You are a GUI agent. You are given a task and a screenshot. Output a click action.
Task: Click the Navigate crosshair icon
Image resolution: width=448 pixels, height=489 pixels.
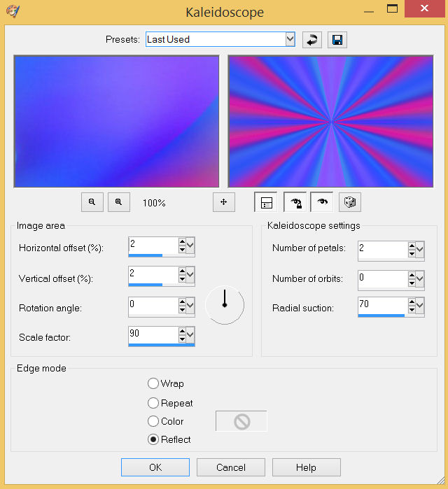(223, 202)
